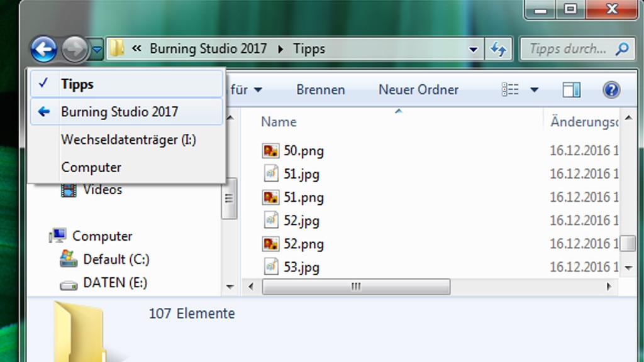The width and height of the screenshot is (644, 362).
Task: Maximize the Explorer window
Action: 570,9
